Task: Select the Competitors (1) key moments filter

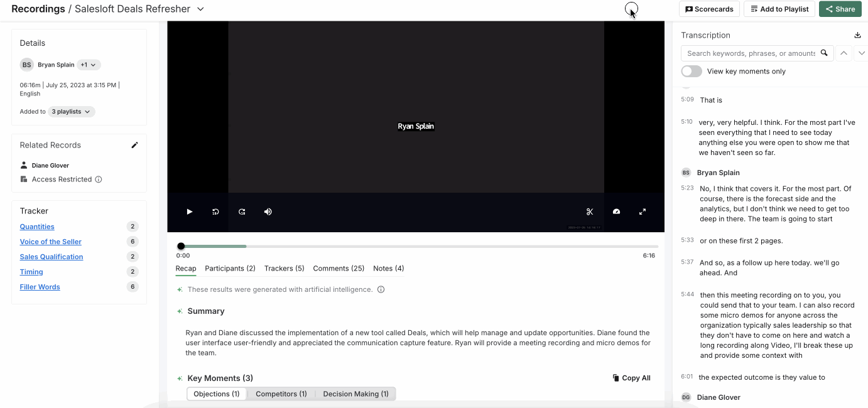Action: tap(281, 394)
